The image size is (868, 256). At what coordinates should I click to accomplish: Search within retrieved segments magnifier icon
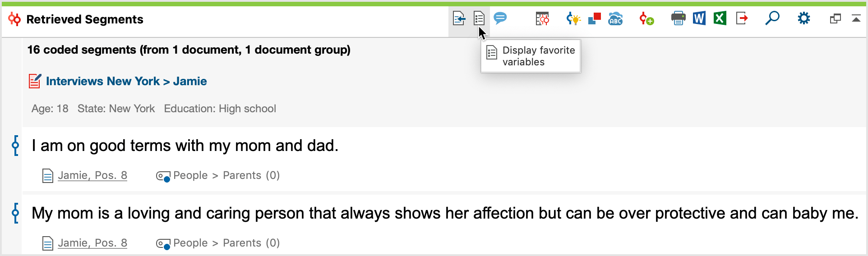click(x=772, y=18)
